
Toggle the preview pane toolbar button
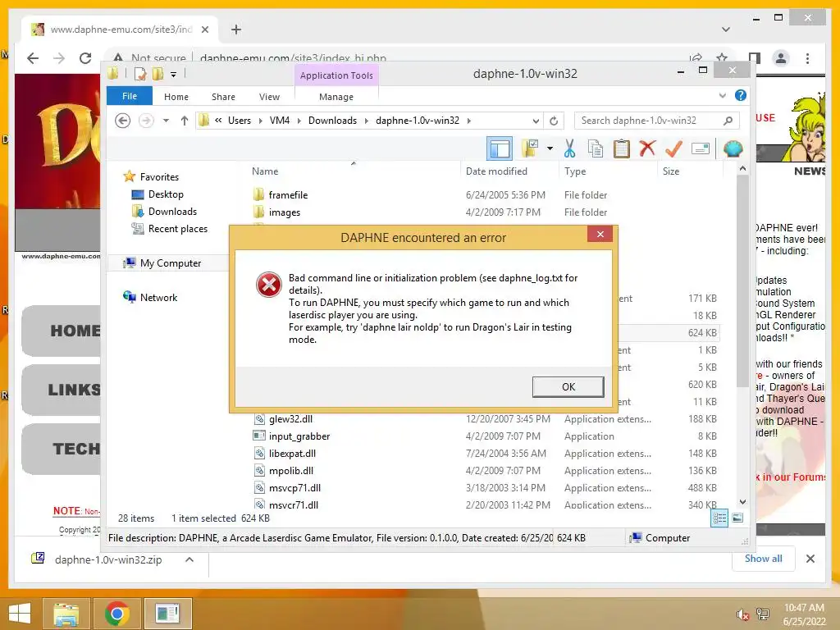[x=500, y=148]
